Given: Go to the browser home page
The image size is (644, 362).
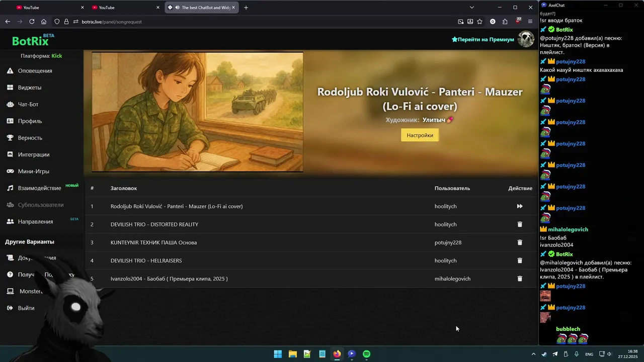Looking at the screenshot, I should click(x=44, y=22).
